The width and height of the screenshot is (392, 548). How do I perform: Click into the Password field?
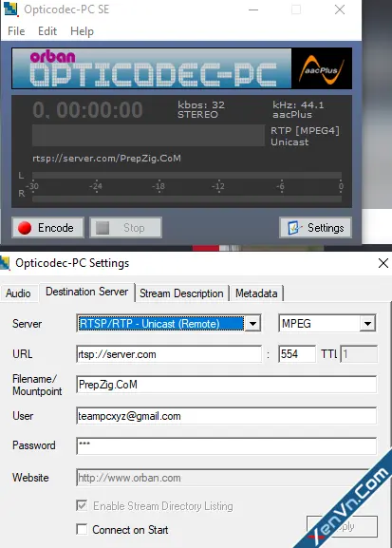pos(227,446)
